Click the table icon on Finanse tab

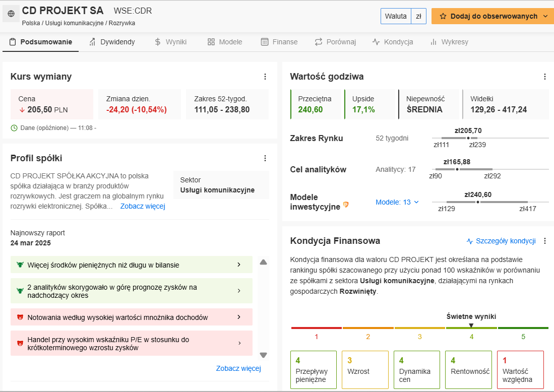(x=264, y=42)
